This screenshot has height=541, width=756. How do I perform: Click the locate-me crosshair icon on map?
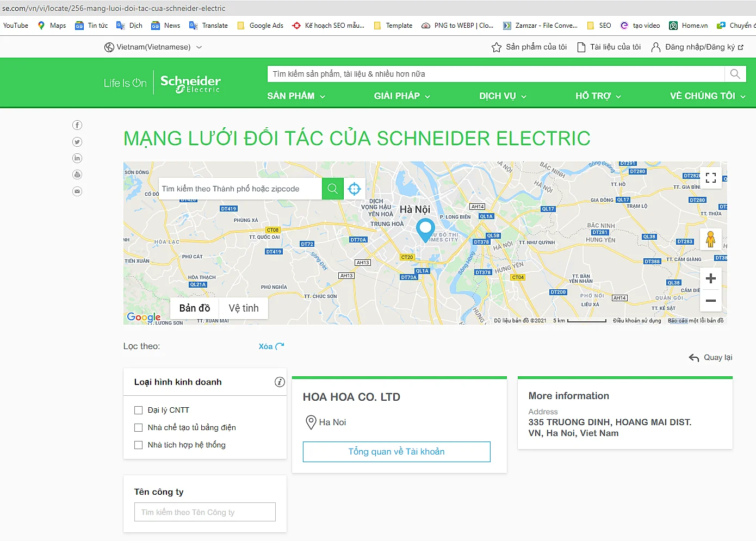point(355,189)
